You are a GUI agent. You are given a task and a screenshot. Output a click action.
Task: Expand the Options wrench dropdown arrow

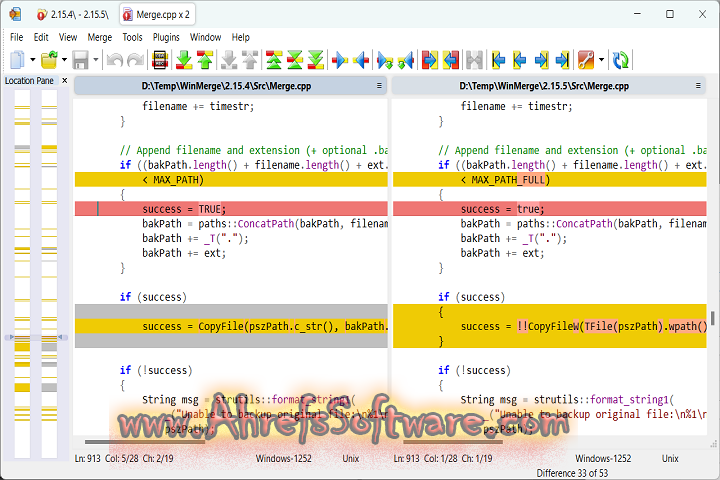coord(602,60)
